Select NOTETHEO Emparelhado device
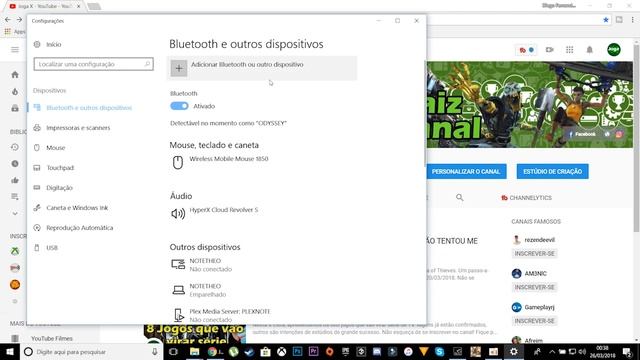This screenshot has height=360, width=640. click(208, 290)
